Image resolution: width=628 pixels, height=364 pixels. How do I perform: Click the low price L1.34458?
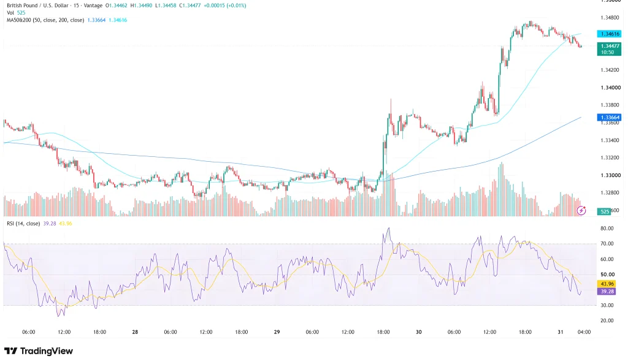pos(166,6)
